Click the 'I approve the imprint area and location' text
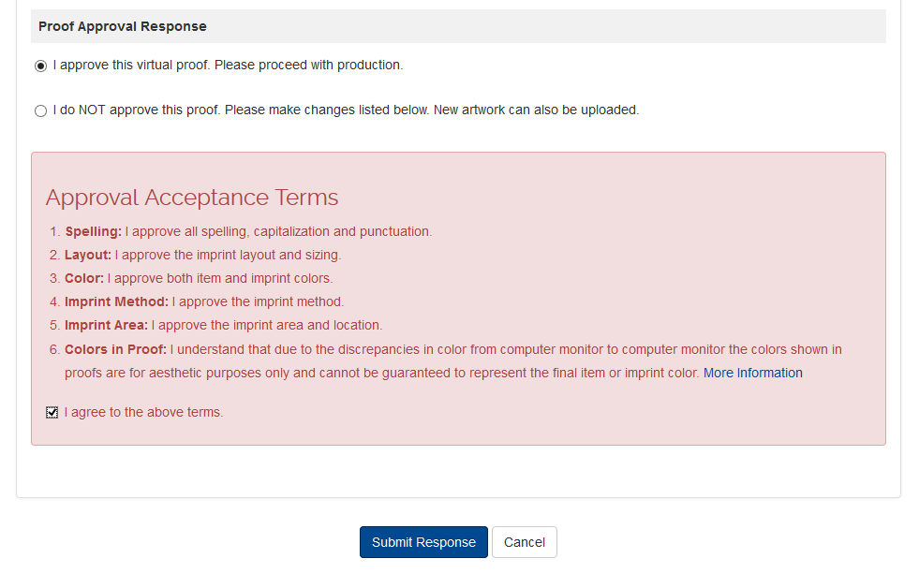This screenshot has width=919, height=588. coord(267,325)
